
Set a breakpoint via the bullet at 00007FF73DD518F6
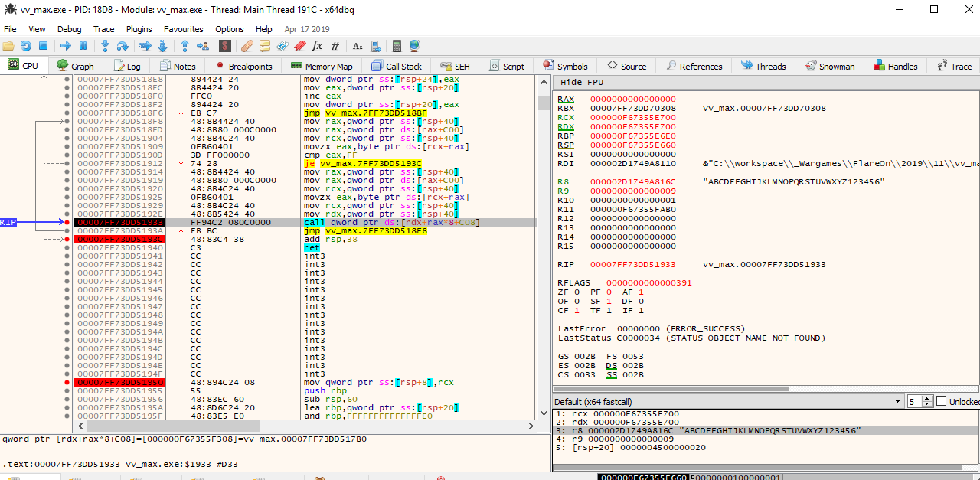67,113
